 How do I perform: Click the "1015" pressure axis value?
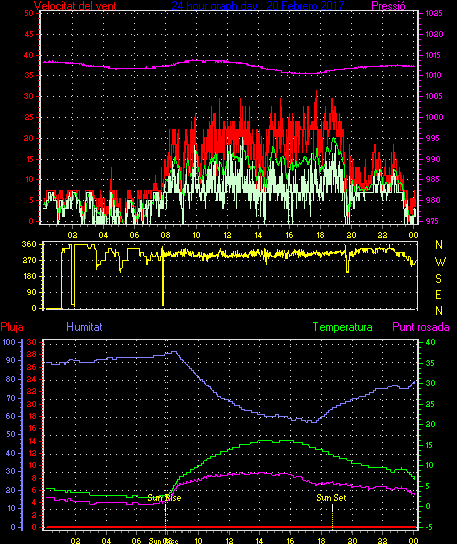coord(434,55)
